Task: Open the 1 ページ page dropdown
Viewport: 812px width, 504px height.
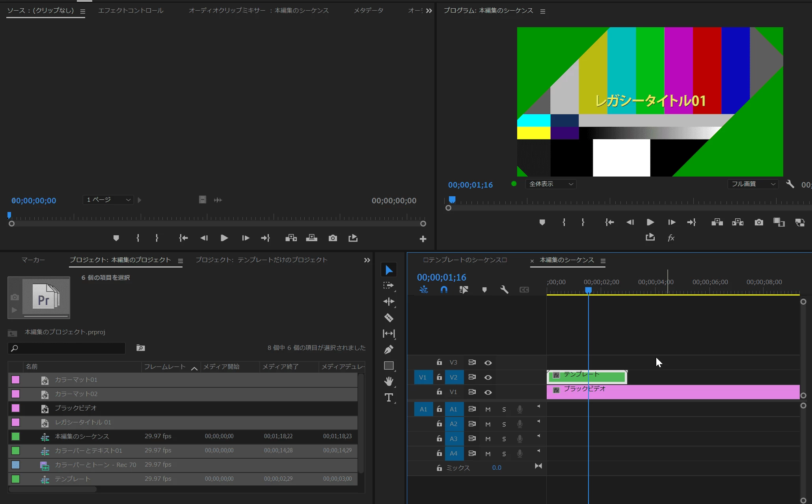Action: click(x=108, y=200)
